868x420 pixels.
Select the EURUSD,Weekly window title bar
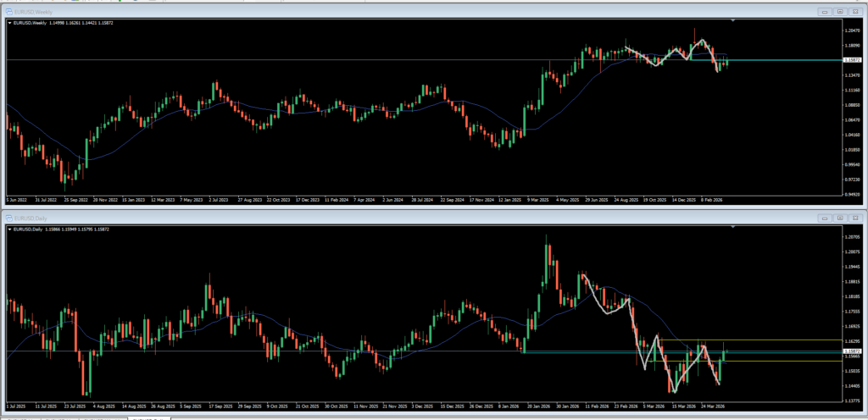click(x=409, y=12)
